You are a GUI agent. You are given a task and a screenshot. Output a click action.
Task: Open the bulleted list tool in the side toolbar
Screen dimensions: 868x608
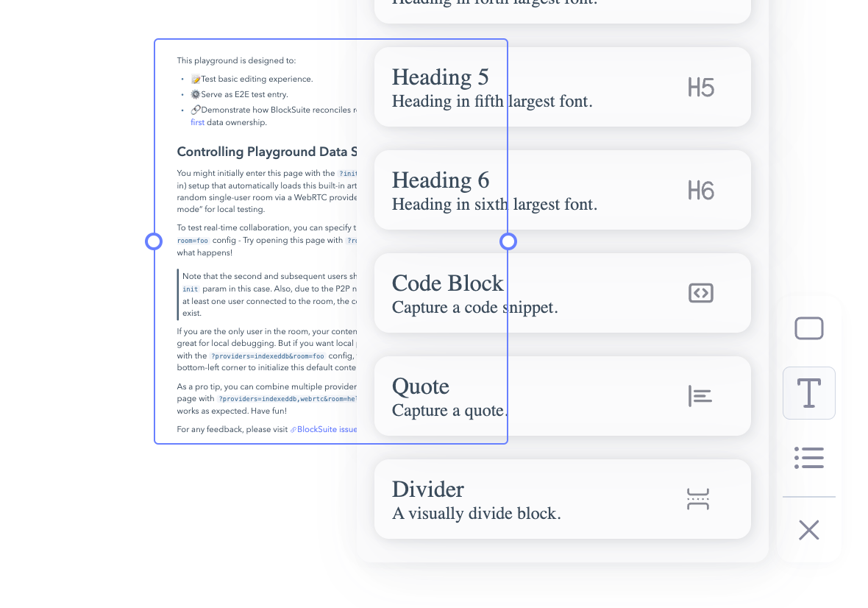pyautogui.click(x=808, y=457)
